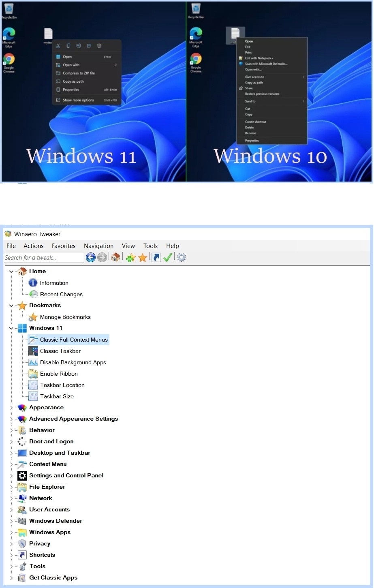
Task: Expand the Advanced Appearance Settings node
Action: 11,419
